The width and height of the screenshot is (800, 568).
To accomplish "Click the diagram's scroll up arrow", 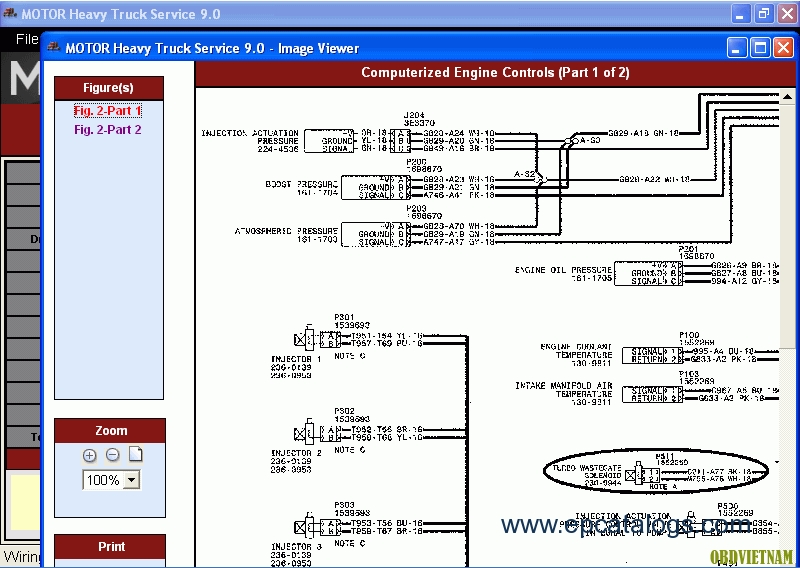I will (x=787, y=96).
